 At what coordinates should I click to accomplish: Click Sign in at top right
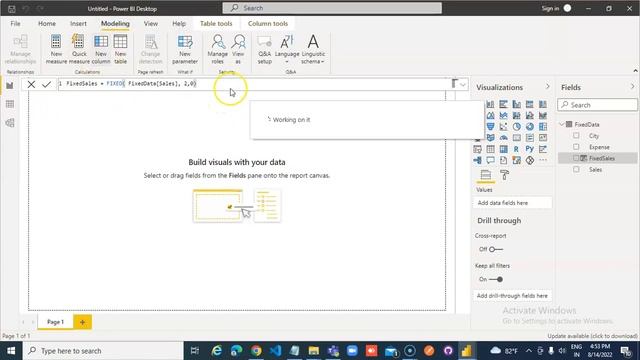[x=550, y=8]
